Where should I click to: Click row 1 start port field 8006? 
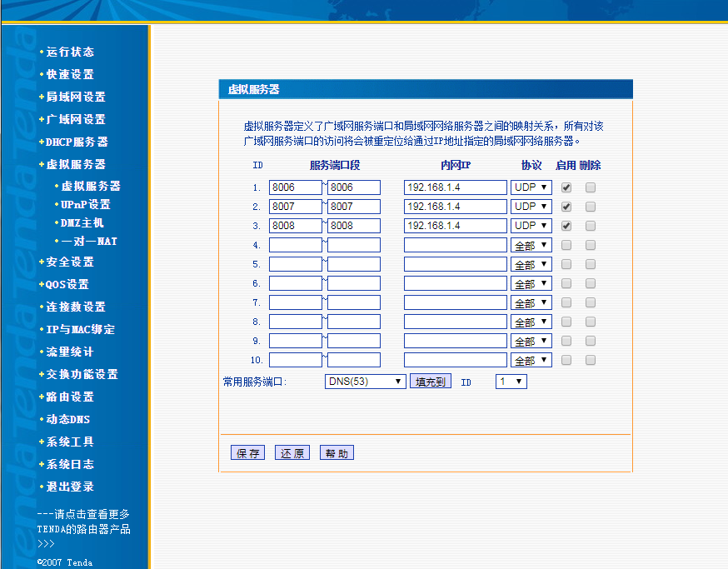coord(296,187)
